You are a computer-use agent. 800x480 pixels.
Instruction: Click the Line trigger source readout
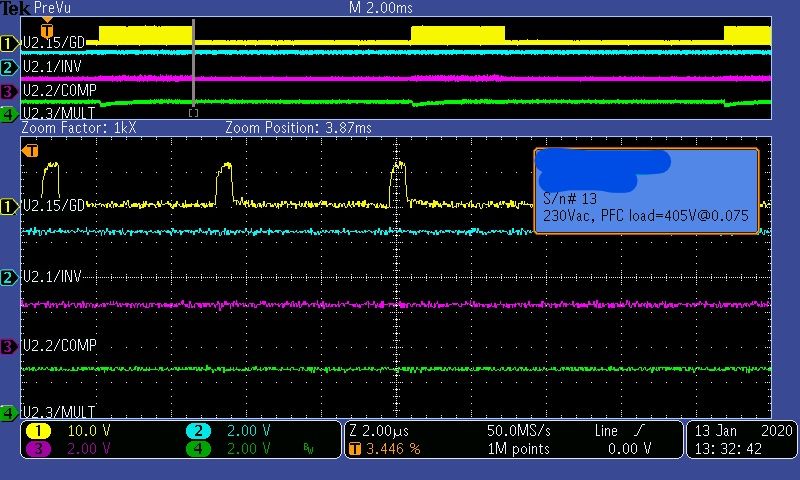(606, 431)
